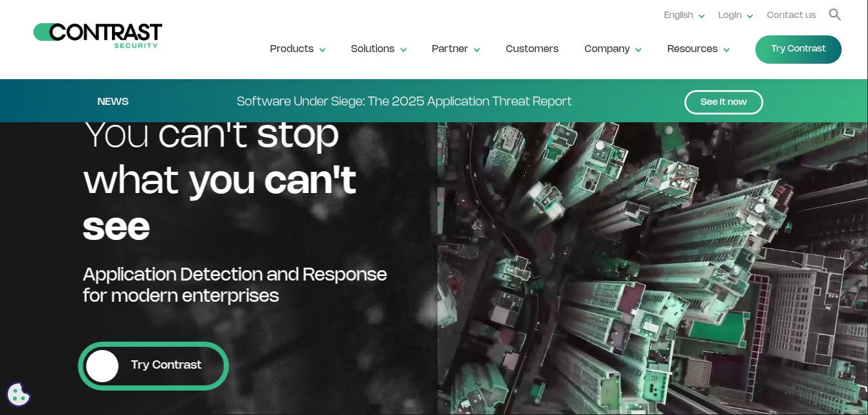Go to the Customers page
The height and width of the screenshot is (415, 868).
point(532,49)
